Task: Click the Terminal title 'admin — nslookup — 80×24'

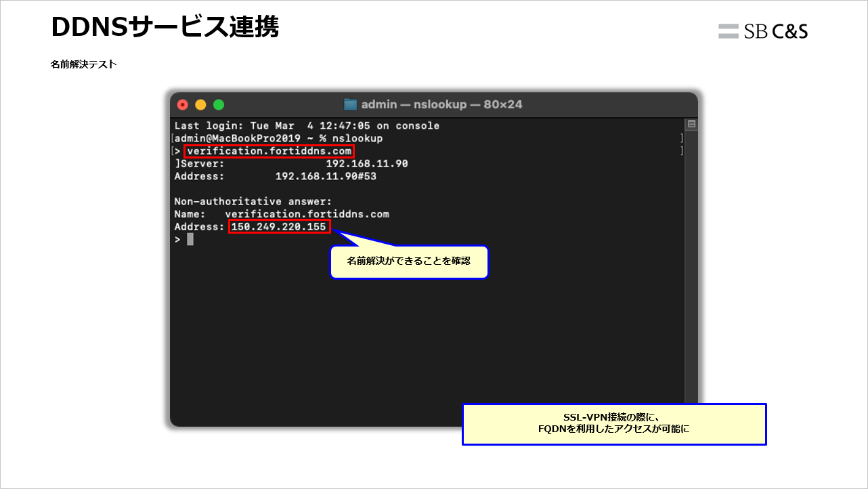Action: point(441,104)
